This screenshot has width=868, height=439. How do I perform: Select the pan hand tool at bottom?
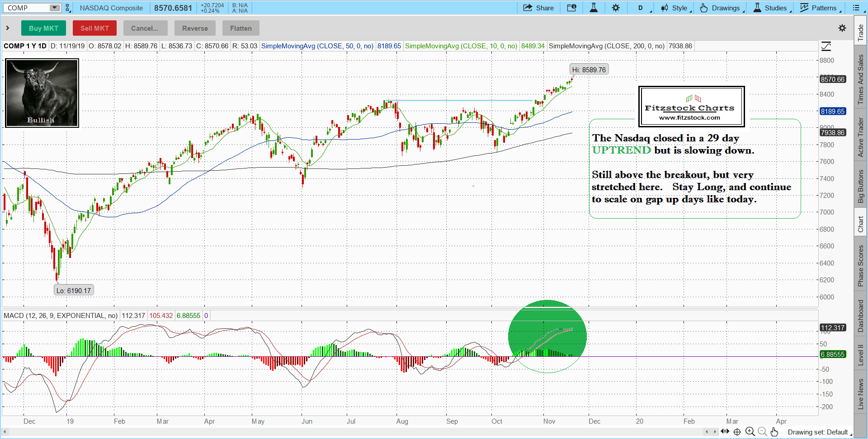coord(774,432)
